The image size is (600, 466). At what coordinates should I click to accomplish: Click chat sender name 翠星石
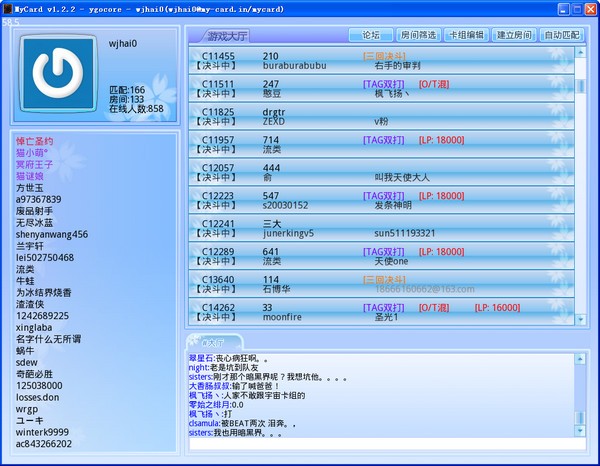(x=201, y=358)
